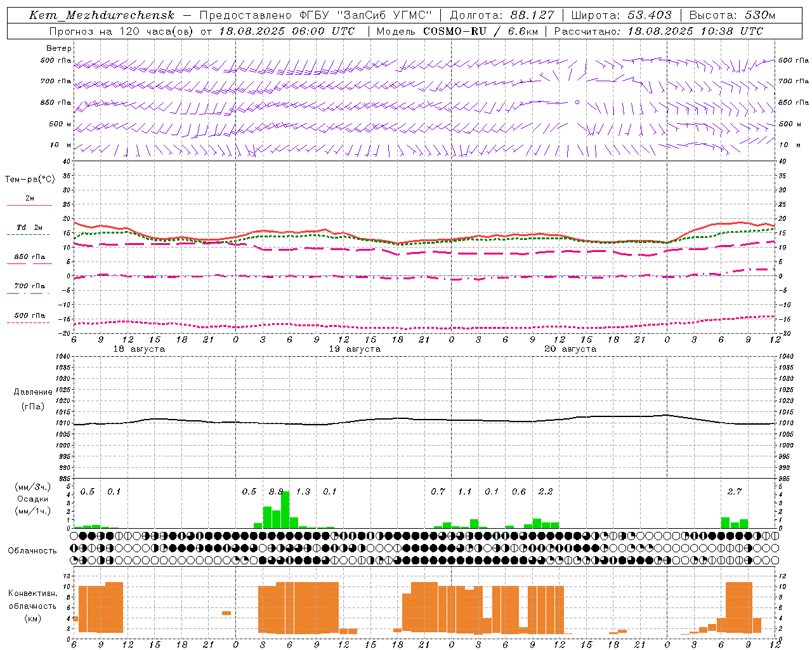Click the Долгота: 88.127 value

(501, 15)
